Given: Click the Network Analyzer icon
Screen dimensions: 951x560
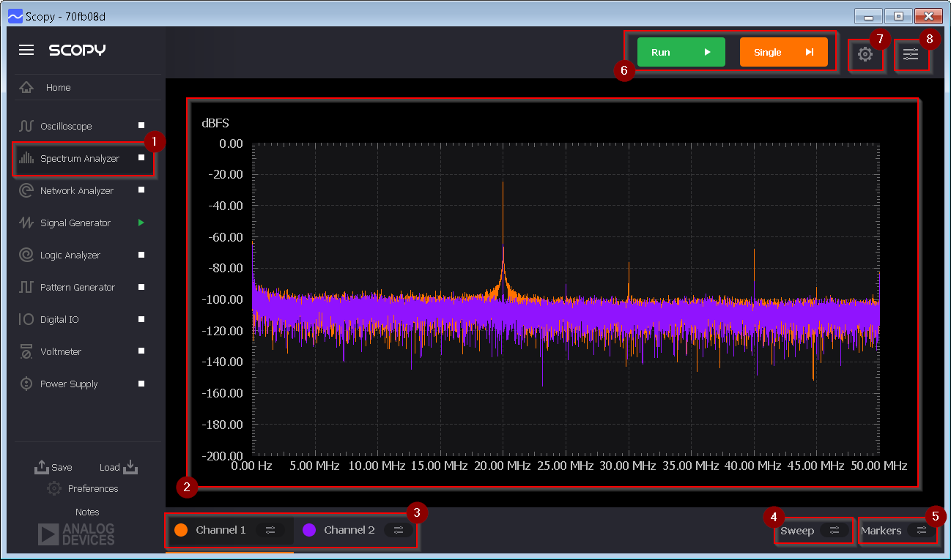Looking at the screenshot, I should coord(26,190).
